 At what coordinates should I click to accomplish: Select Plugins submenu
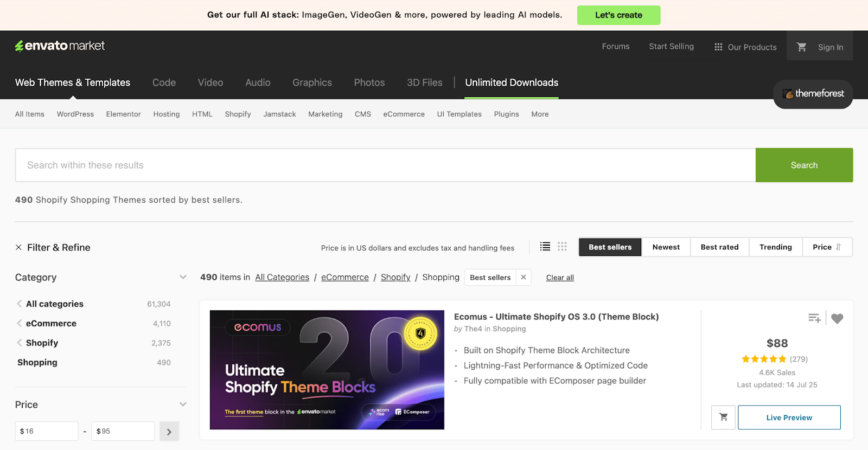[507, 114]
